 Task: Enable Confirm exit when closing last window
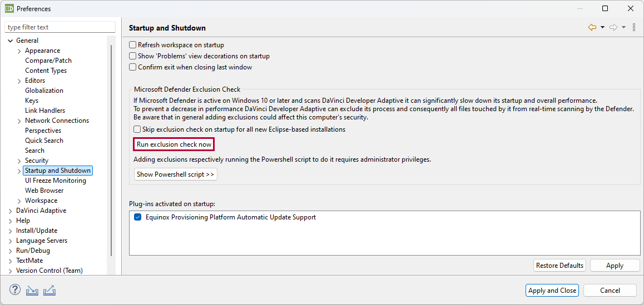(133, 67)
